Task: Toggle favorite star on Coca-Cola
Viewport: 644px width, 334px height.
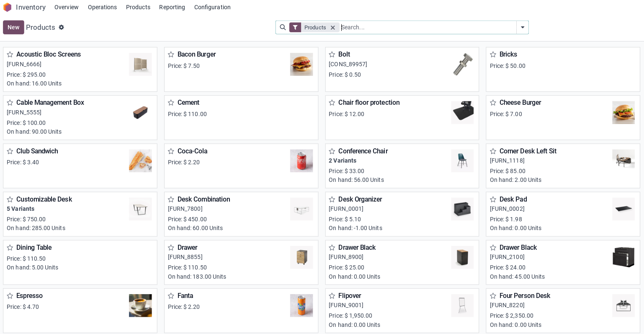Action: (x=171, y=151)
